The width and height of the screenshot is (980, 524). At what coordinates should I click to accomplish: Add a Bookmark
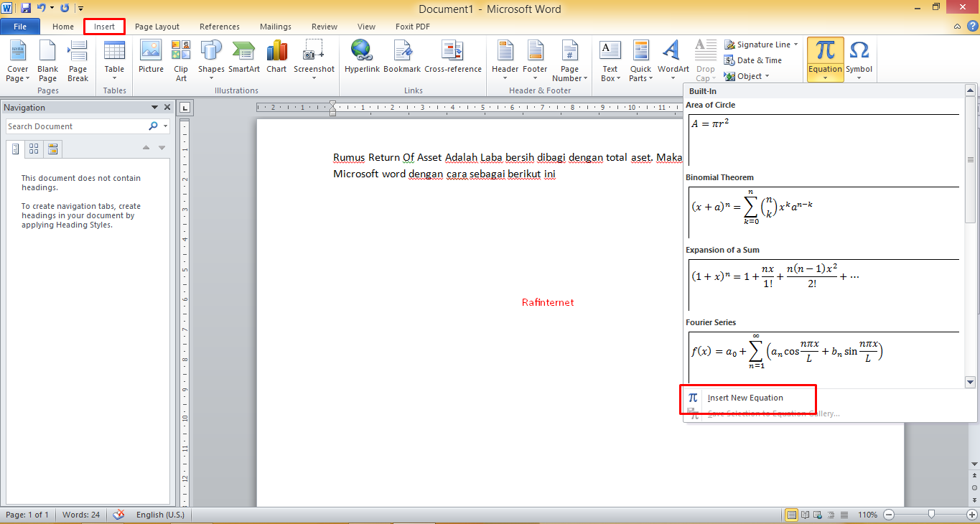(x=402, y=57)
